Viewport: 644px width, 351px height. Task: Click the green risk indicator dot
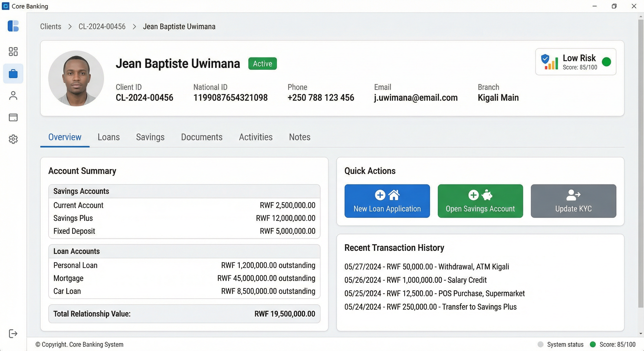[x=606, y=62]
